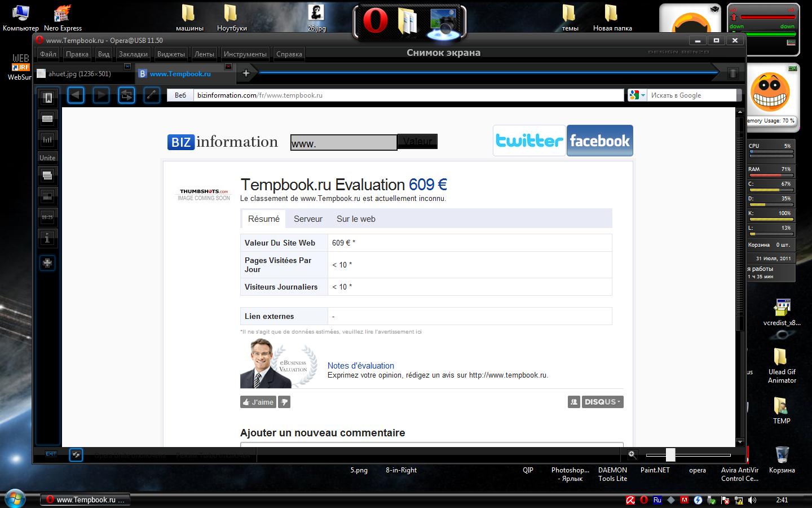The width and height of the screenshot is (812, 508).
Task: Focus the address bar URL field
Action: [409, 95]
